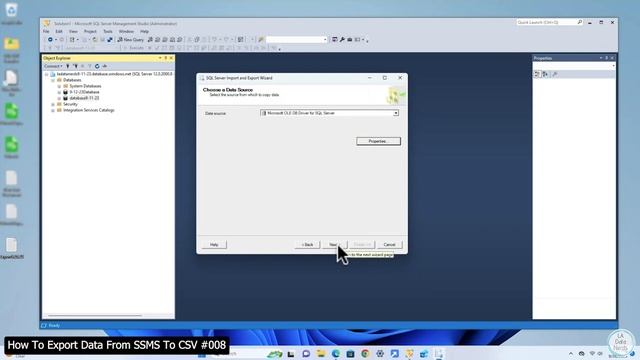Click the Object Explorer activity monitor icon
The height and width of the screenshot is (360, 640).
104,66
